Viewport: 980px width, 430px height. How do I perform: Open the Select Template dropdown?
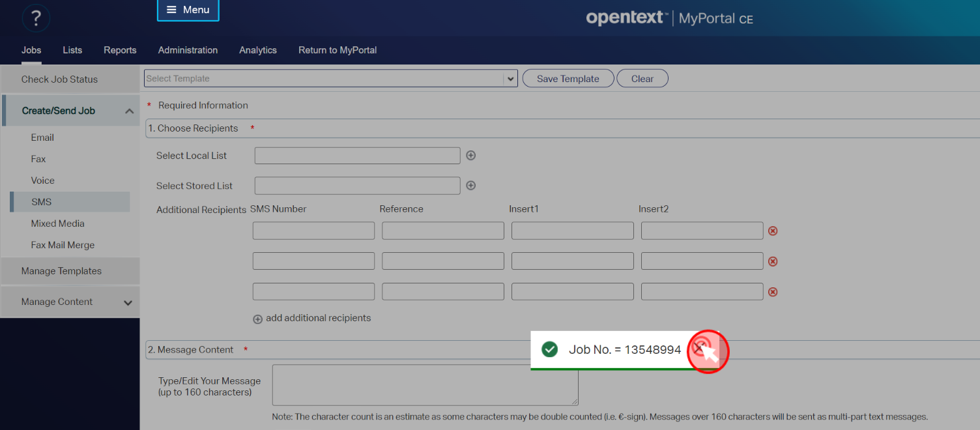tap(510, 79)
